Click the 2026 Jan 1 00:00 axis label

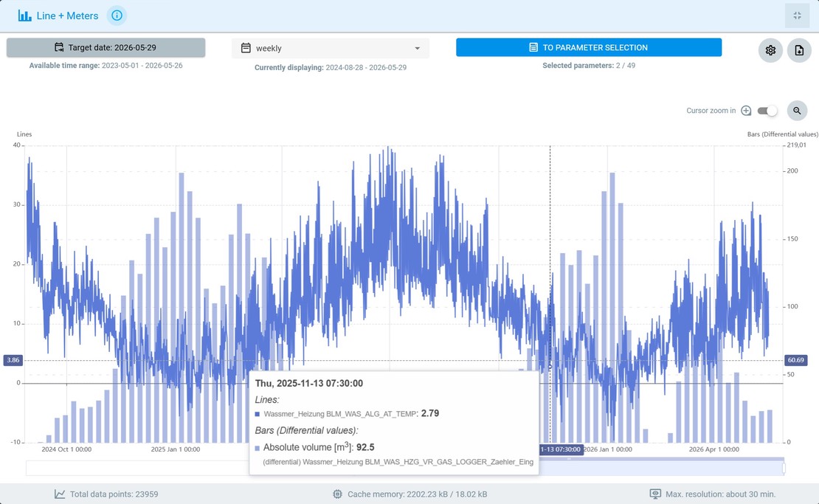click(608, 449)
